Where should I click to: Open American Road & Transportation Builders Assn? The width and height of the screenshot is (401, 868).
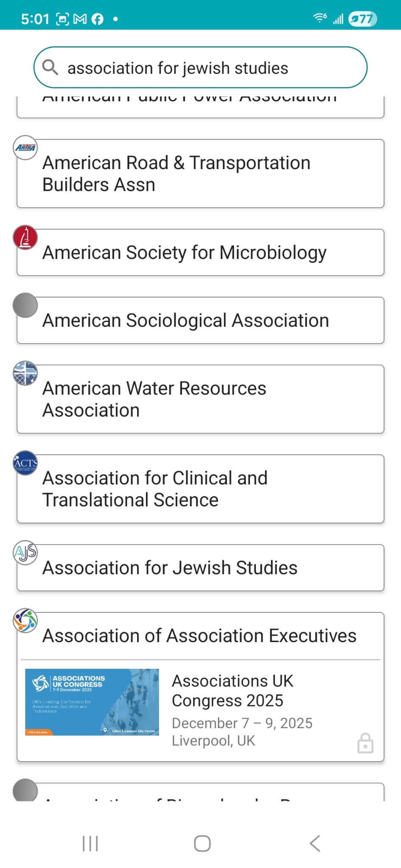pyautogui.click(x=199, y=174)
